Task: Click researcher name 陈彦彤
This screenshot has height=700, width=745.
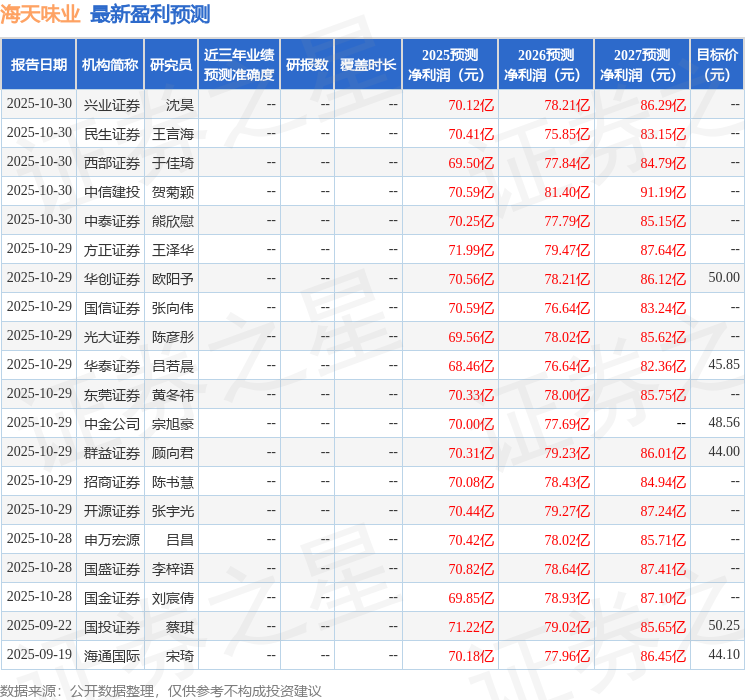Action: tap(173, 337)
